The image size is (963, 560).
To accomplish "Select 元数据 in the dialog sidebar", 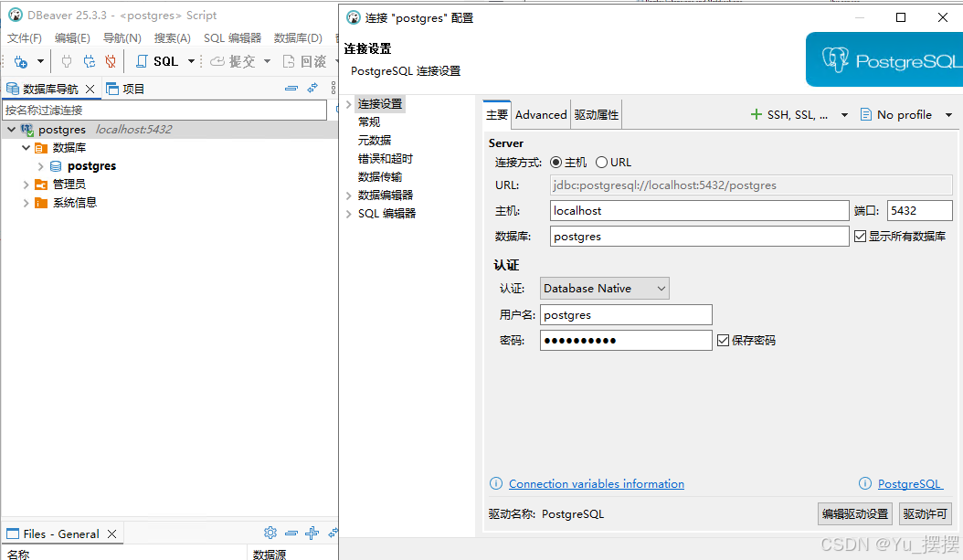I will [375, 141].
